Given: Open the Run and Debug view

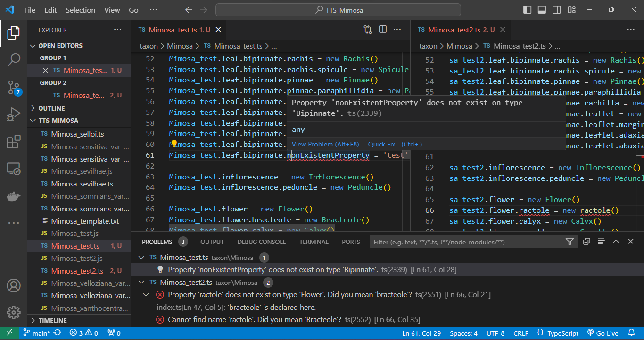Looking at the screenshot, I should (x=14, y=114).
